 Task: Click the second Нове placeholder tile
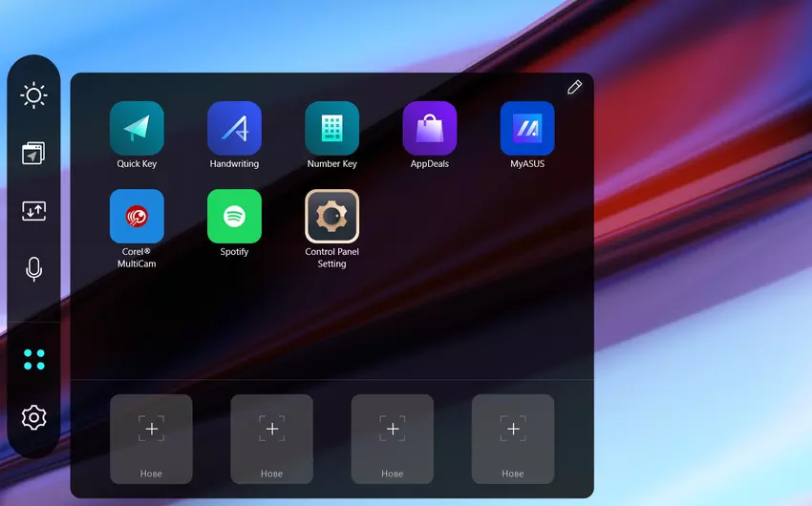[271, 438]
